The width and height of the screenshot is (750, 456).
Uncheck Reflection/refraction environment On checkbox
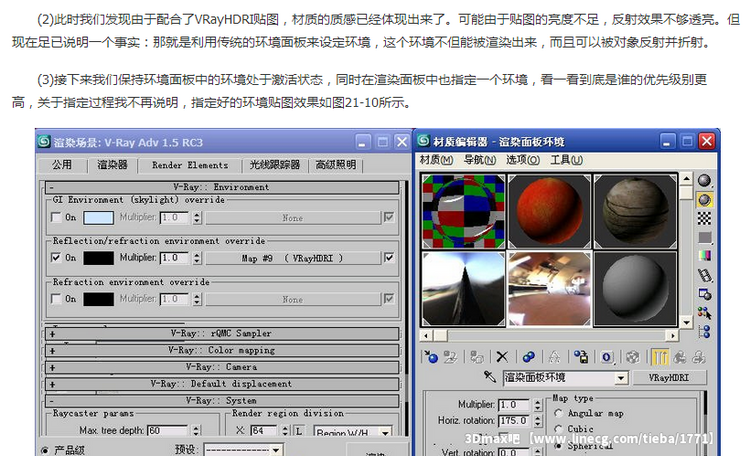(x=56, y=258)
